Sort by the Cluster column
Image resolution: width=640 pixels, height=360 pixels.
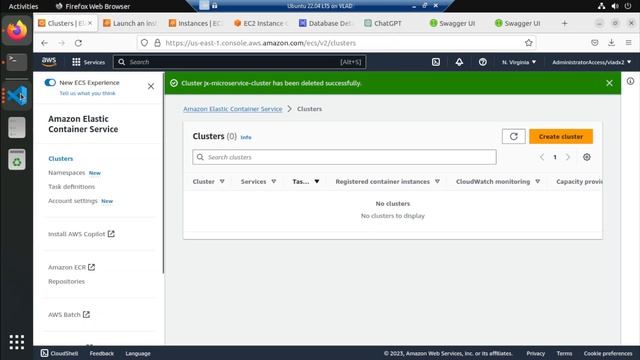[209, 182]
